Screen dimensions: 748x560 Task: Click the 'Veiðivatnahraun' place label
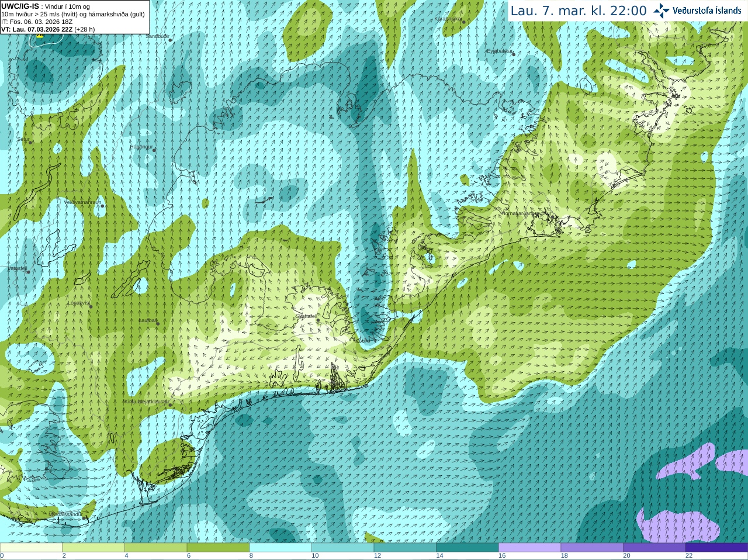click(82, 202)
